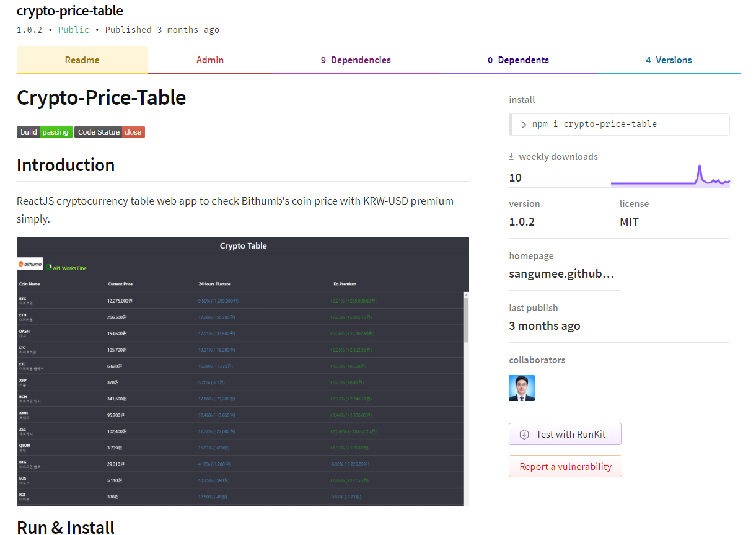Screen dimensions: 756x535
Task: Click the XRP row in the table
Action: coord(240,382)
